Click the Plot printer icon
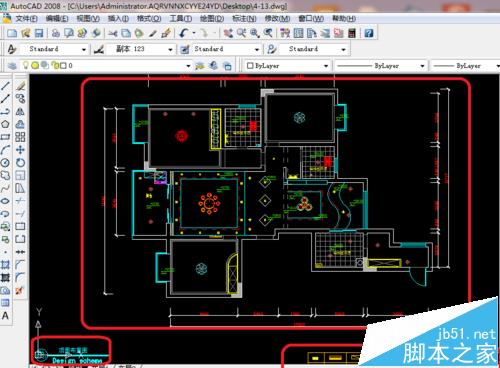The image size is (500, 368). click(56, 33)
